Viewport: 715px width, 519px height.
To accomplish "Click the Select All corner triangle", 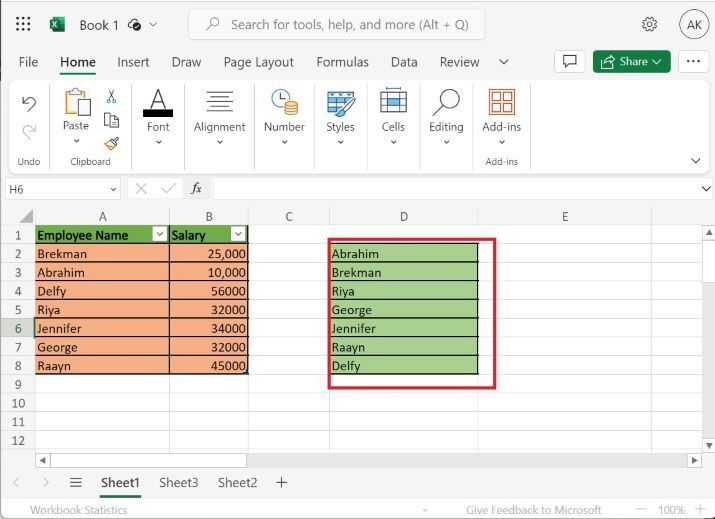I will (26, 216).
